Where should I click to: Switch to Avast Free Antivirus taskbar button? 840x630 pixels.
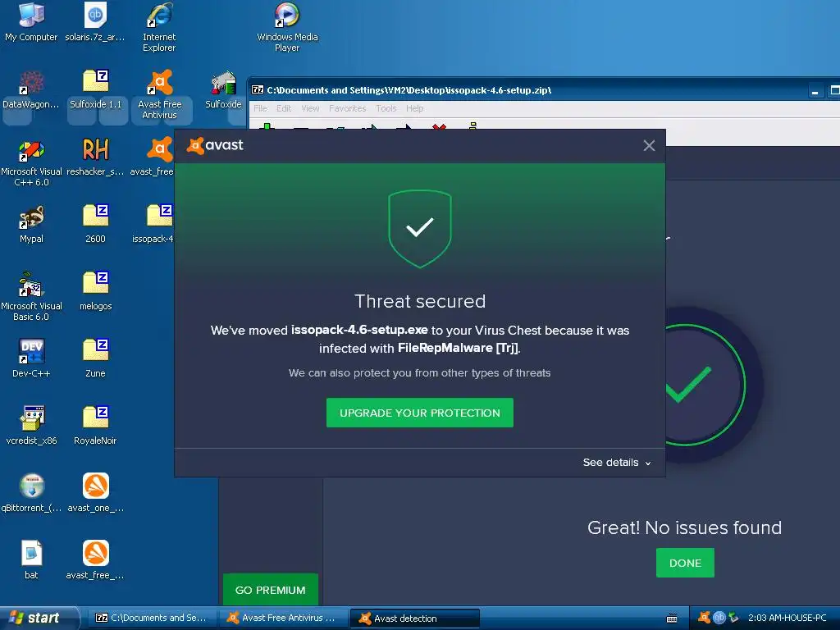pyautogui.click(x=283, y=618)
